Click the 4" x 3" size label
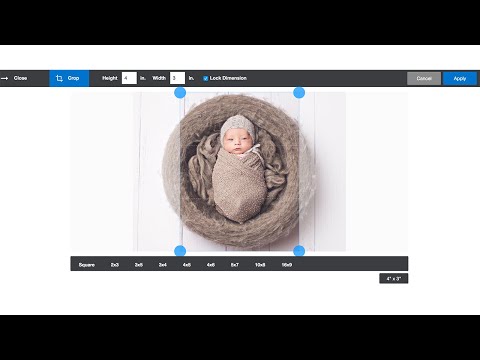The height and width of the screenshot is (360, 480). [394, 278]
